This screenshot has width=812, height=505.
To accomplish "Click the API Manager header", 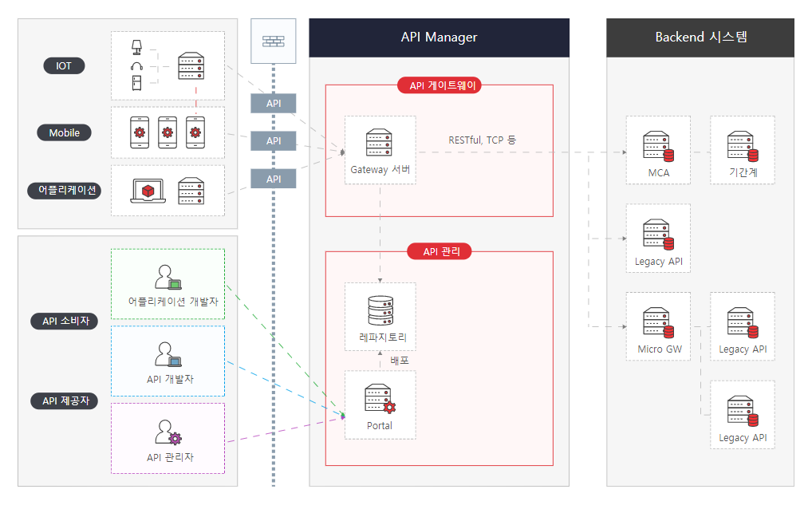I will (440, 37).
